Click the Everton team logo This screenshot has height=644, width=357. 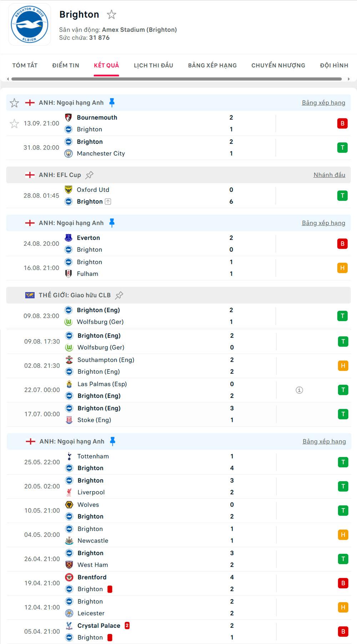click(x=68, y=237)
